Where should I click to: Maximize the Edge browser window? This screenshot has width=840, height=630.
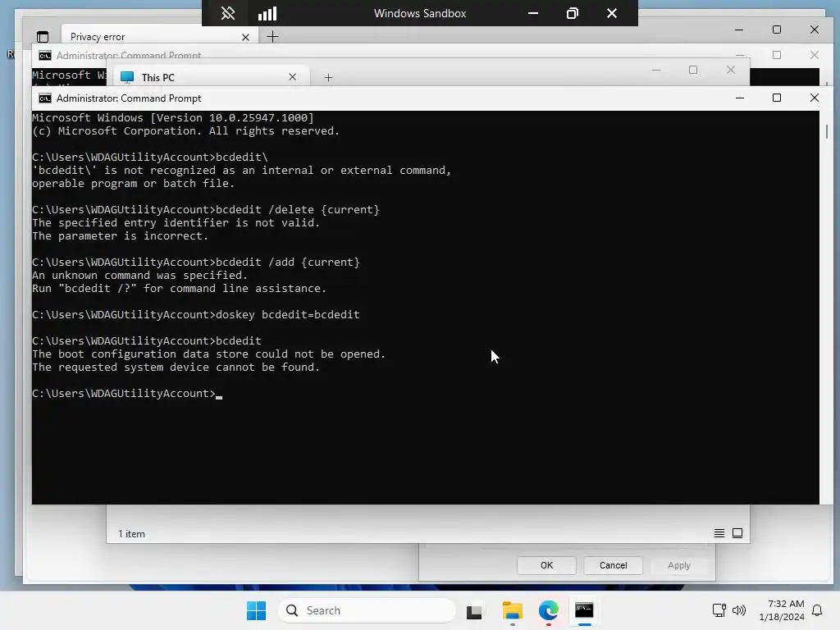coord(777,30)
